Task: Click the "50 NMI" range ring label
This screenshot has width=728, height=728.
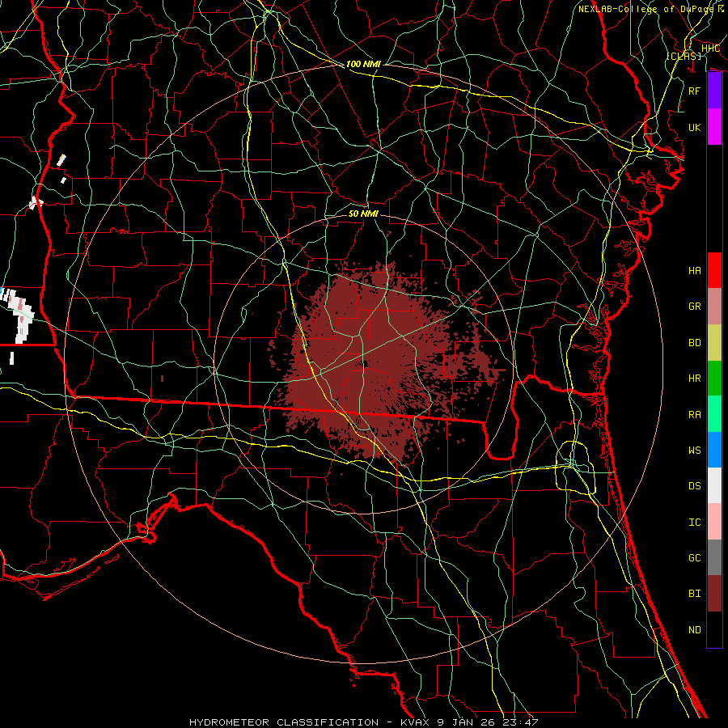Action: pos(363,214)
